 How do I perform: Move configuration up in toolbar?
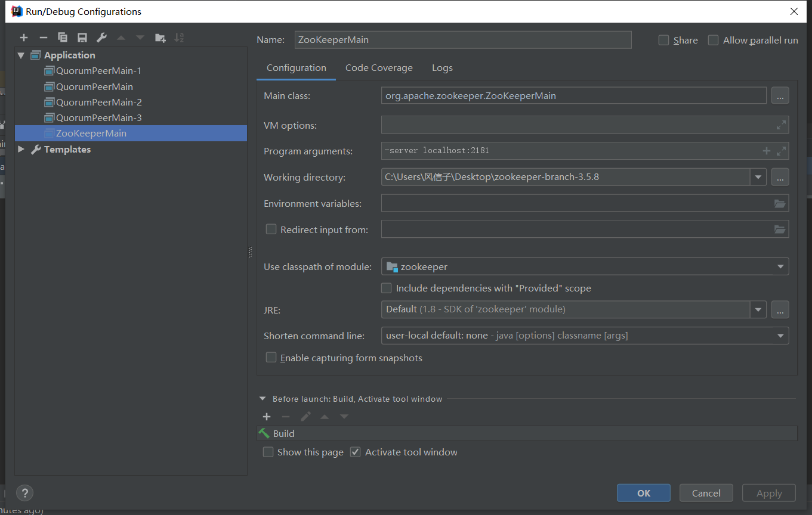tap(121, 38)
